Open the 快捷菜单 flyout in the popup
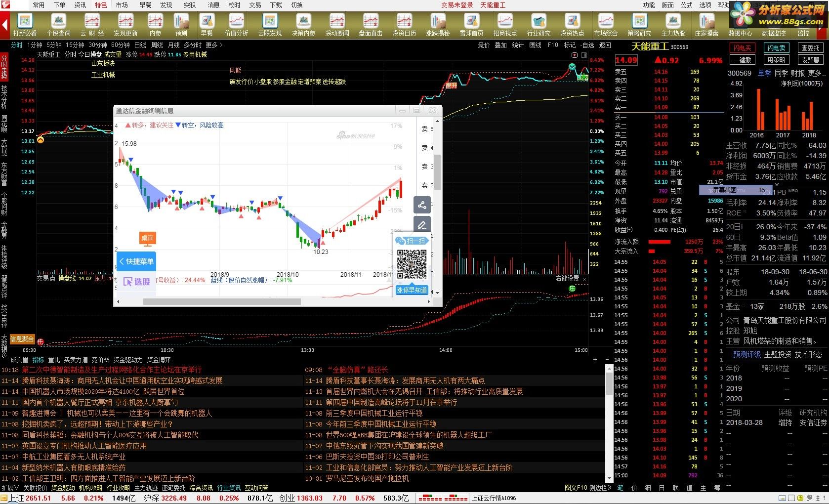This screenshot has height=504, width=829. [x=136, y=261]
